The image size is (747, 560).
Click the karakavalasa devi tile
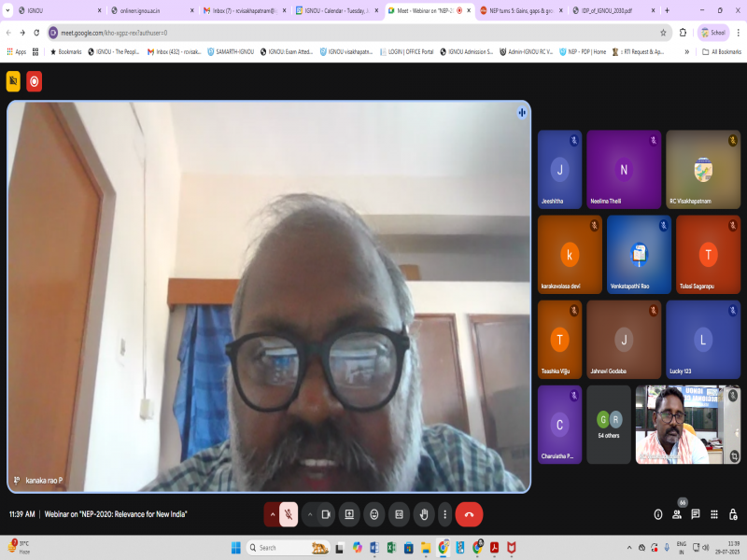tap(570, 254)
